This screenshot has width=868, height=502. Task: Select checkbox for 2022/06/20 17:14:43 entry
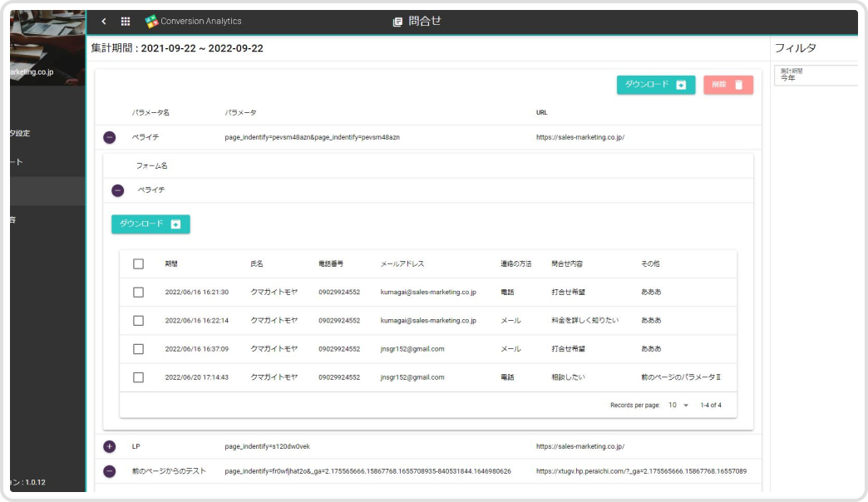pyautogui.click(x=139, y=377)
